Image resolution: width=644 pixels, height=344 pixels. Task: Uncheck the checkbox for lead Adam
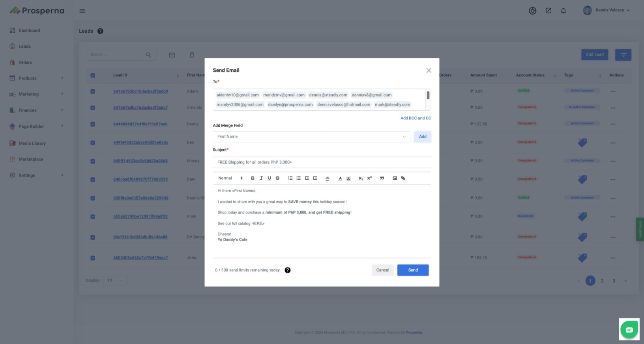pos(93,91)
